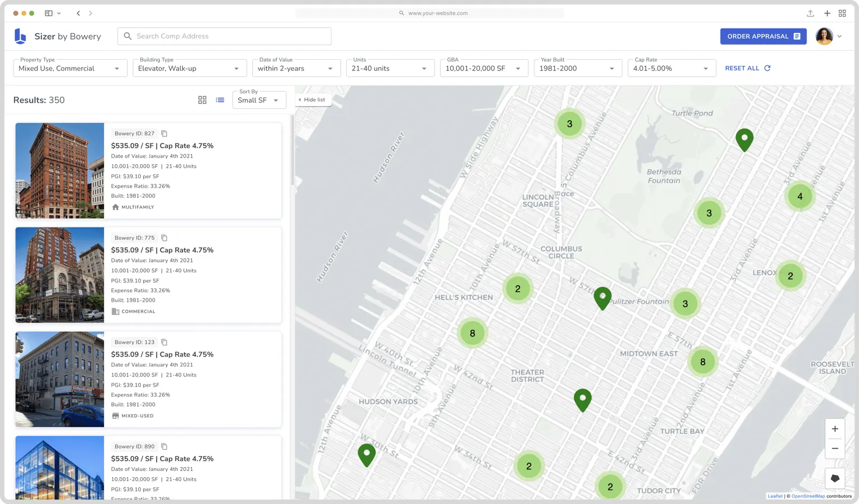Image resolution: width=859 pixels, height=504 pixels.
Task: Open the Property Type dropdown
Action: [70, 68]
